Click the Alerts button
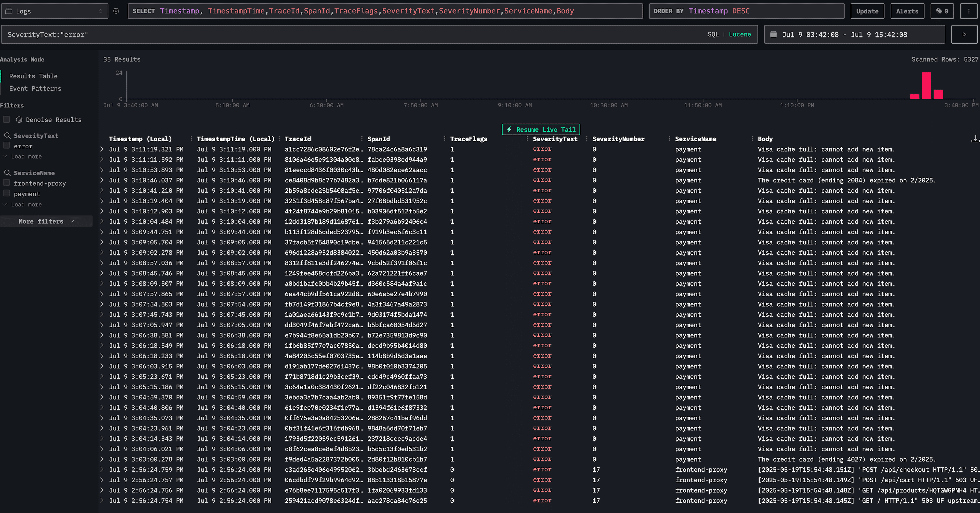 (x=907, y=11)
